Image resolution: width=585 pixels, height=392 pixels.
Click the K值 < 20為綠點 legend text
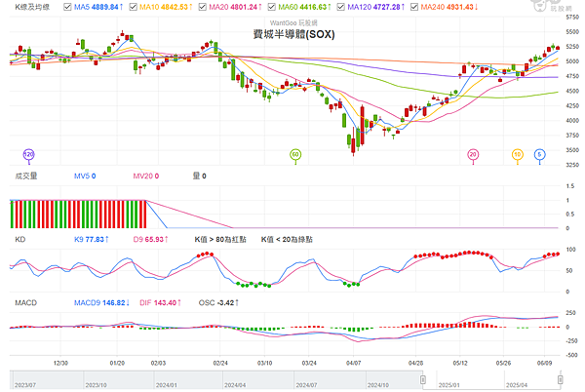click(x=287, y=239)
